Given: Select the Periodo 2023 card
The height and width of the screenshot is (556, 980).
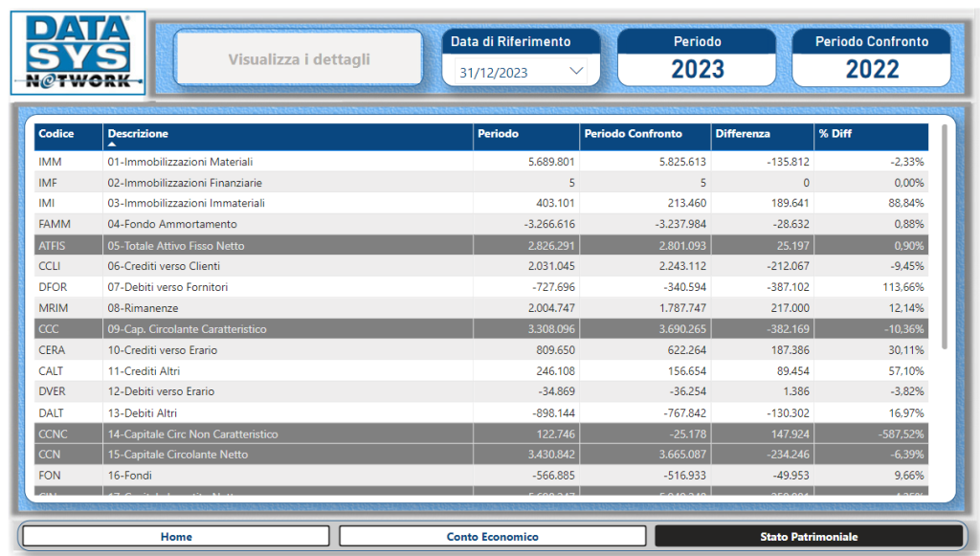Looking at the screenshot, I should (697, 58).
